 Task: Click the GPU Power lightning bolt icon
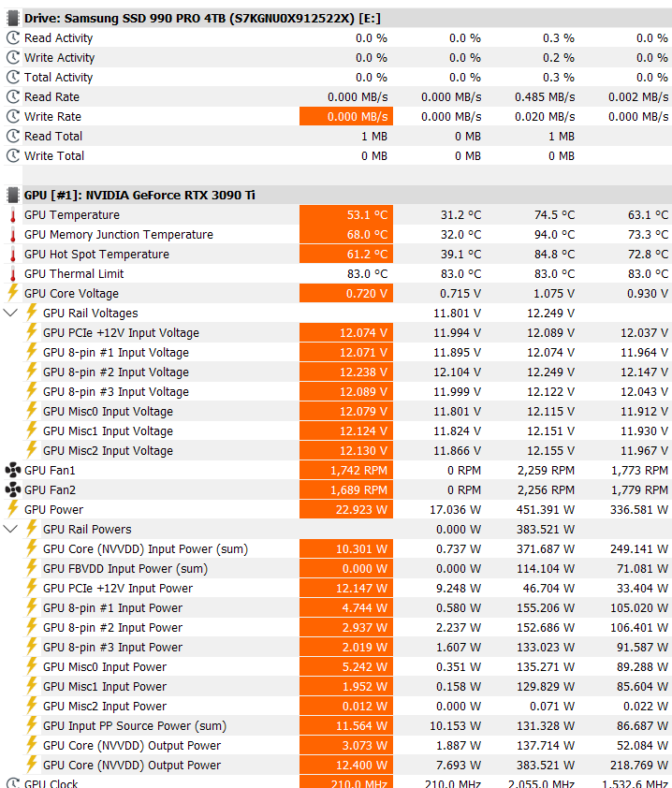pos(12,509)
